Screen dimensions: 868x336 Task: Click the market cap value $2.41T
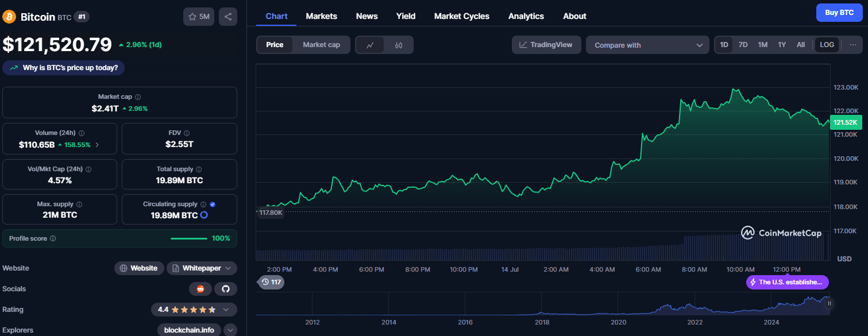pyautogui.click(x=105, y=108)
